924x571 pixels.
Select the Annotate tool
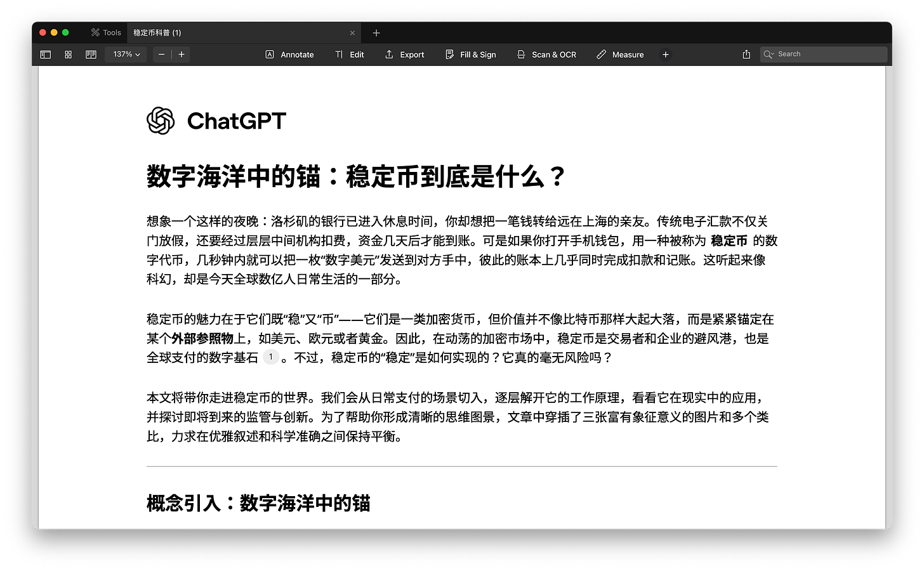coord(289,55)
